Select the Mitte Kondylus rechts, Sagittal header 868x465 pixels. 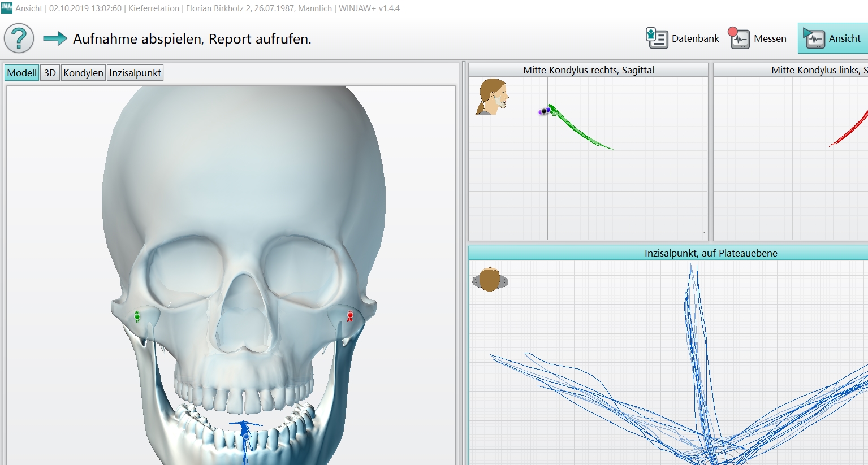pos(588,70)
